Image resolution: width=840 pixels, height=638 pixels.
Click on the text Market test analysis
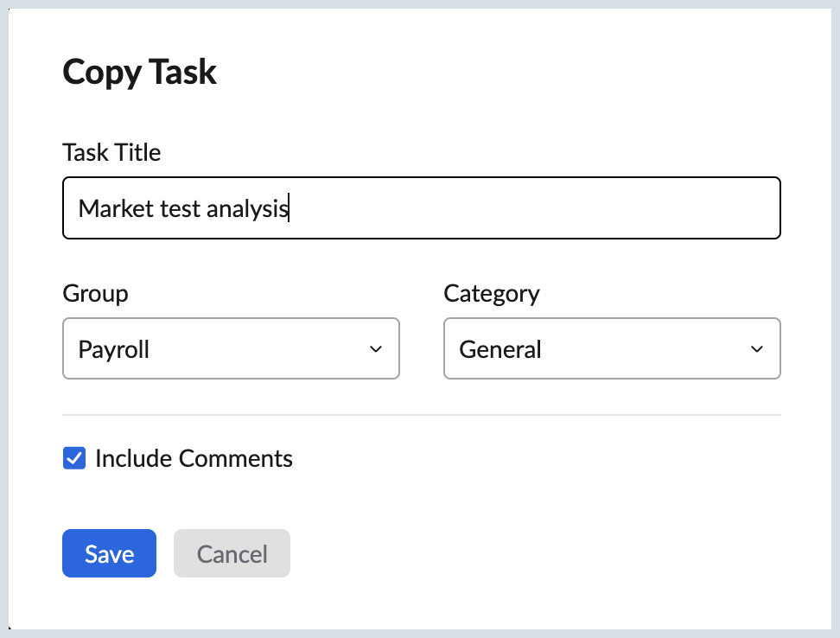coord(184,208)
